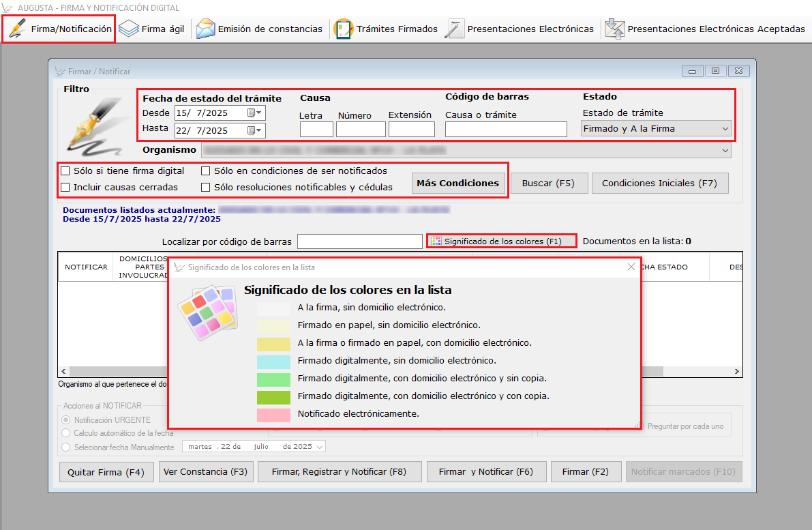Click the Localizar por código de barras field
812x530 pixels.
(x=360, y=241)
